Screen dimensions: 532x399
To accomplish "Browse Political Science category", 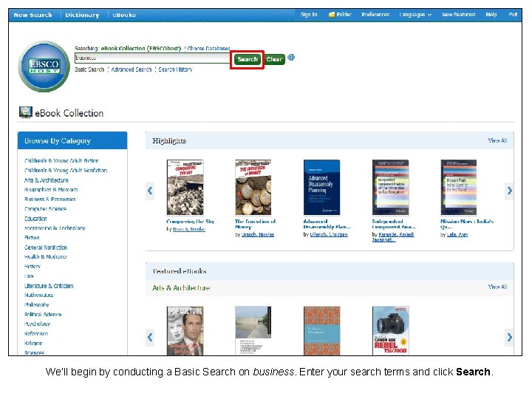I will click(x=43, y=315).
